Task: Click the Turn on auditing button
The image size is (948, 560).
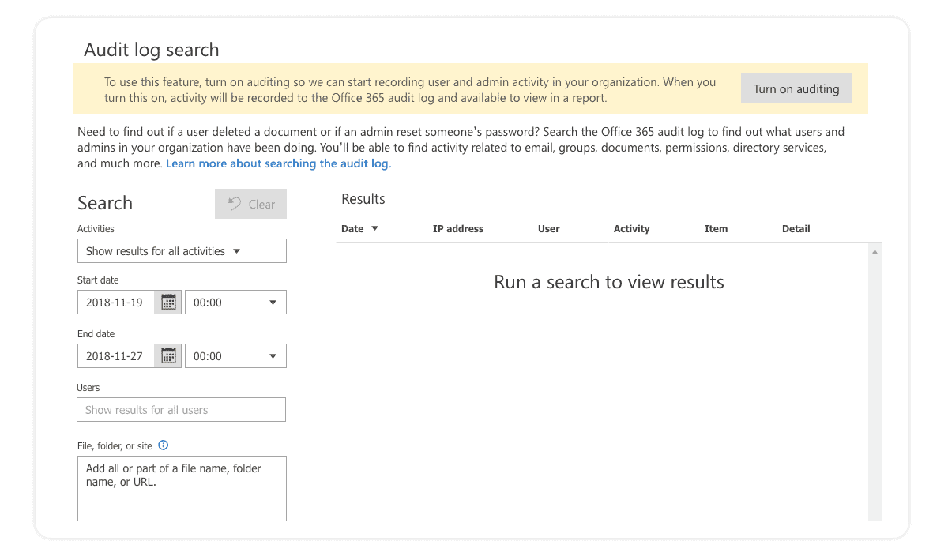Action: [796, 88]
